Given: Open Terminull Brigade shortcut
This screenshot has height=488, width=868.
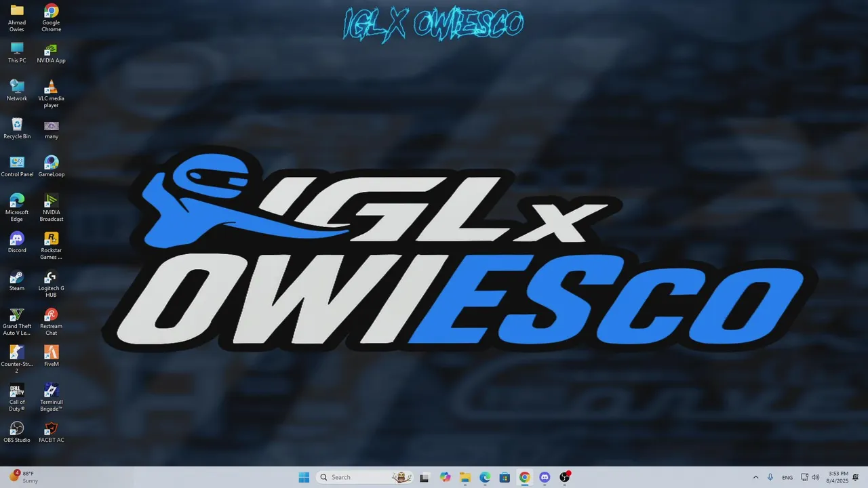Looking at the screenshot, I should (51, 397).
